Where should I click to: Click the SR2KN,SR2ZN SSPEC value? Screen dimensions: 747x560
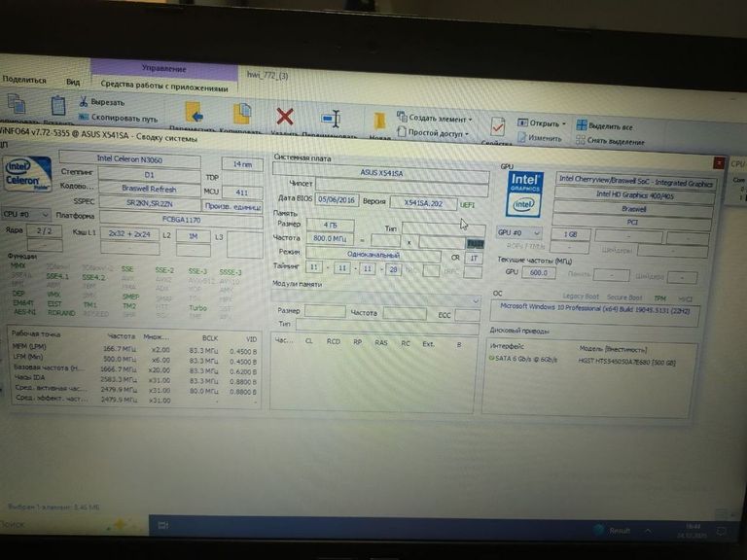tap(150, 203)
